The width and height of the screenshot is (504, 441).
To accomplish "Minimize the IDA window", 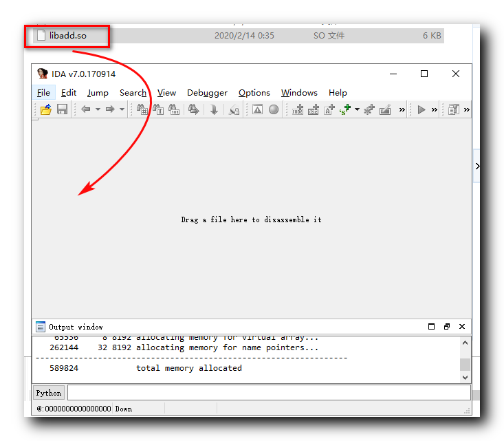I will 393,74.
